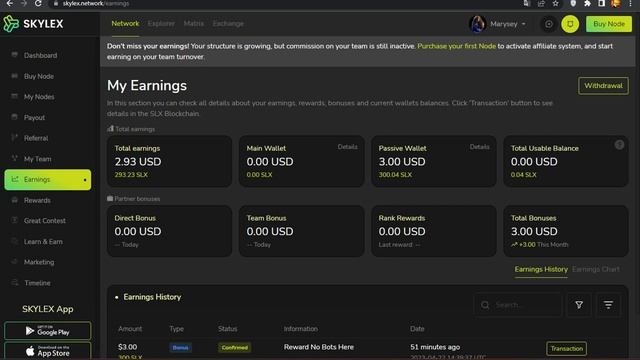Click the Total Usable Balance help icon
The width and height of the screenshot is (640, 360).
tap(619, 145)
